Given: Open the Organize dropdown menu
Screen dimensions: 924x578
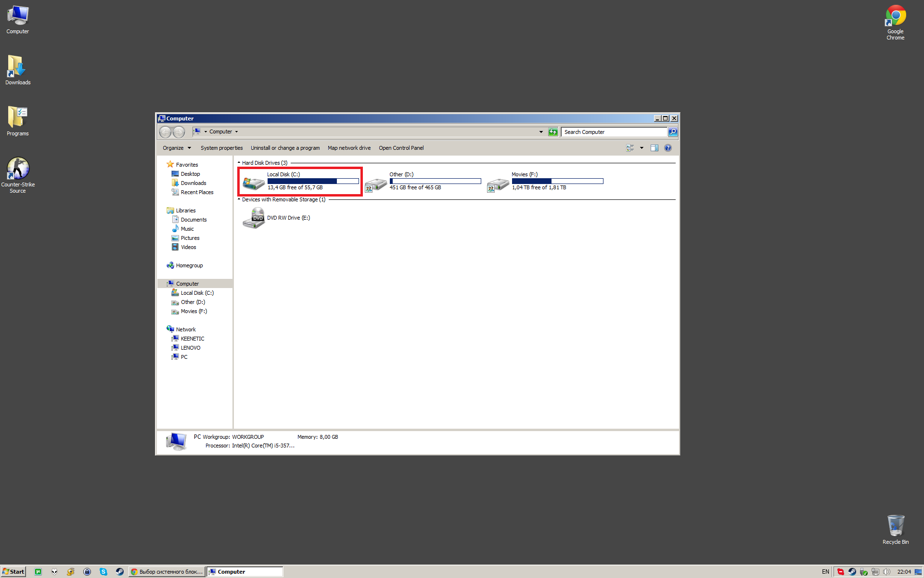Looking at the screenshot, I should coord(177,148).
